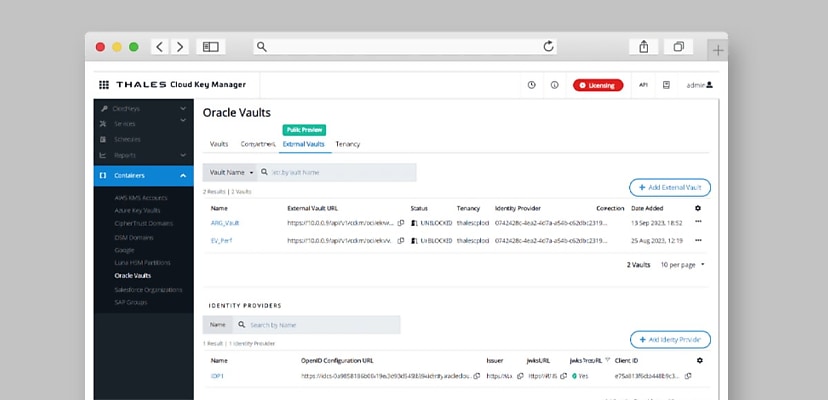The height and width of the screenshot is (400, 828).
Task: Copy the ARG_Vault external vault URL
Action: click(x=401, y=223)
